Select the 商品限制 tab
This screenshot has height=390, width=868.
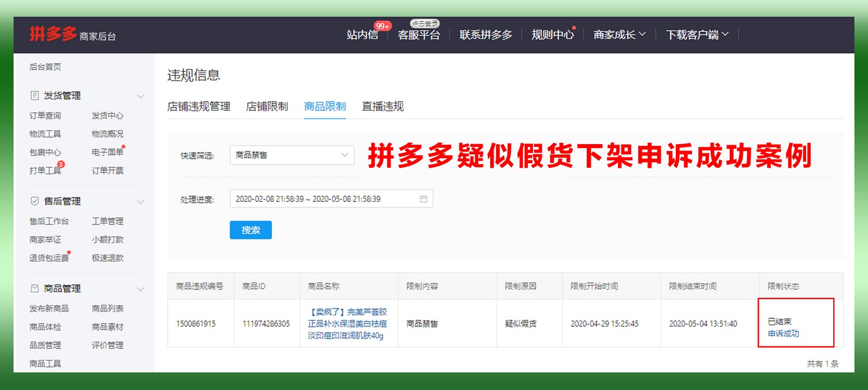[x=325, y=106]
